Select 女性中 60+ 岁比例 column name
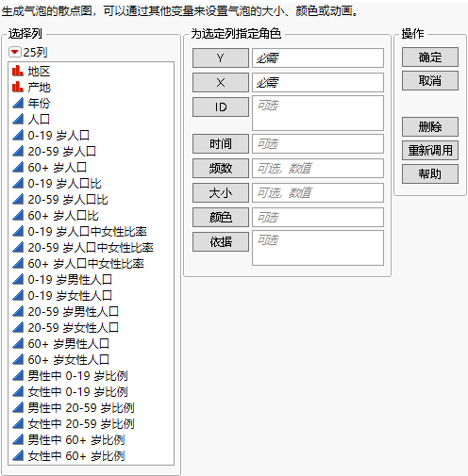468x476 pixels. click(76, 455)
